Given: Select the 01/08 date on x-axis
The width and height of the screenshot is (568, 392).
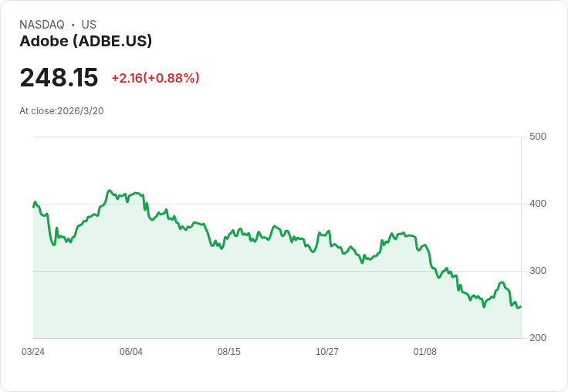Looking at the screenshot, I should 425,352.
